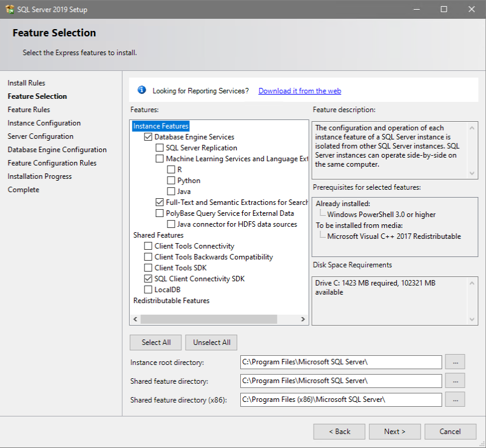The image size is (486, 448).
Task: Open the Server Configuration step
Action: pos(41,136)
